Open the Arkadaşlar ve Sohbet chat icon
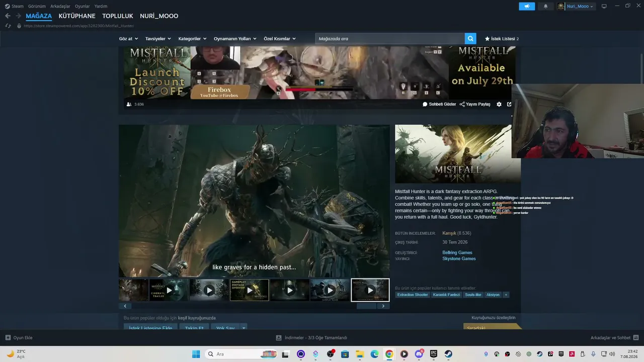This screenshot has width=644, height=362. [636, 338]
